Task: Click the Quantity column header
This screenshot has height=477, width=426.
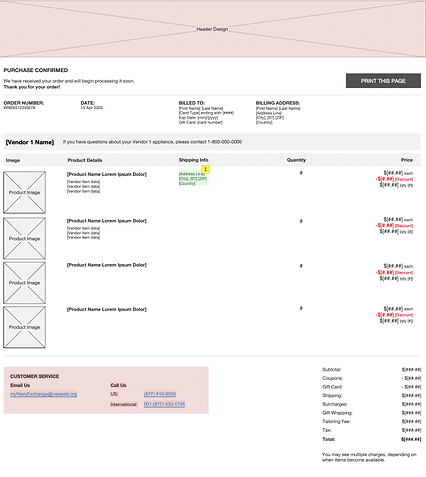Action: click(296, 160)
